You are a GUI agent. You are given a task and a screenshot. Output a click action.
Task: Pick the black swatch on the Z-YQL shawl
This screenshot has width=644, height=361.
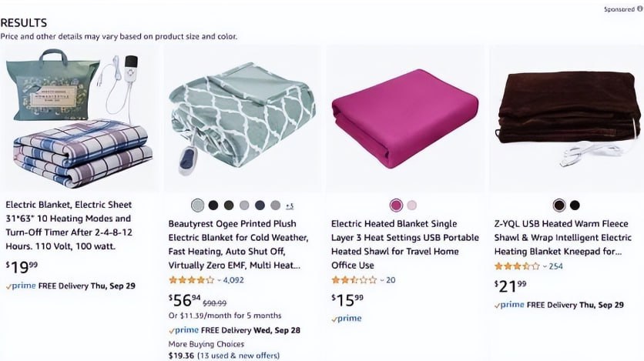coord(575,206)
